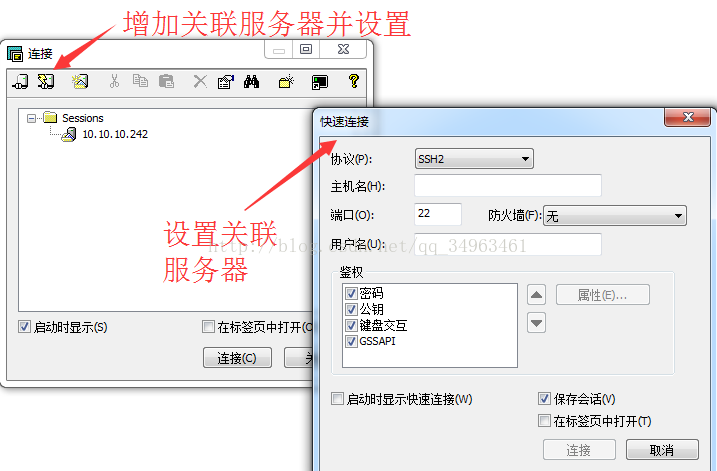Viewport: 717px width, 471px height.
Task: Click the session Properties toolbar icon
Action: (x=226, y=82)
